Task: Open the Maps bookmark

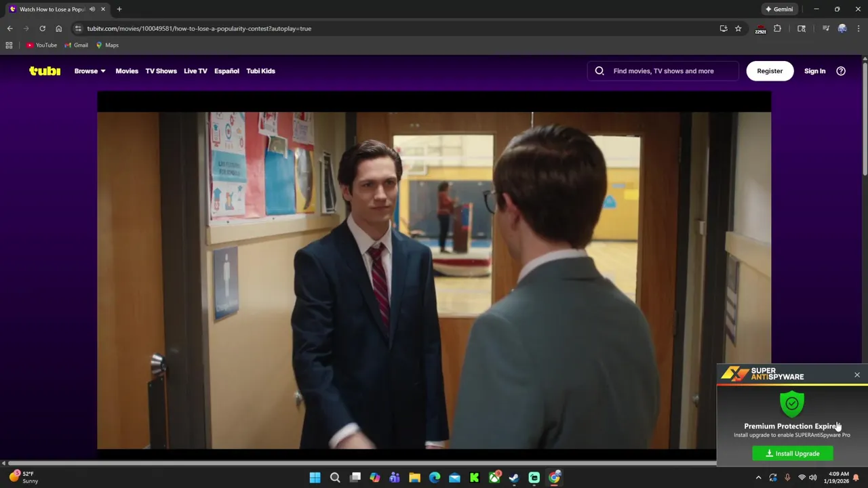Action: pos(107,45)
